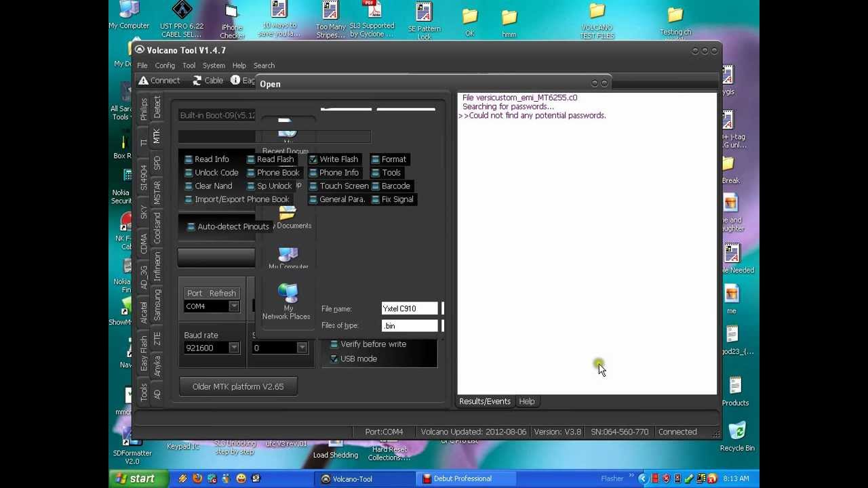The height and width of the screenshot is (488, 868).
Task: Expand the Baud rate 921600 dropdown
Action: (x=233, y=348)
